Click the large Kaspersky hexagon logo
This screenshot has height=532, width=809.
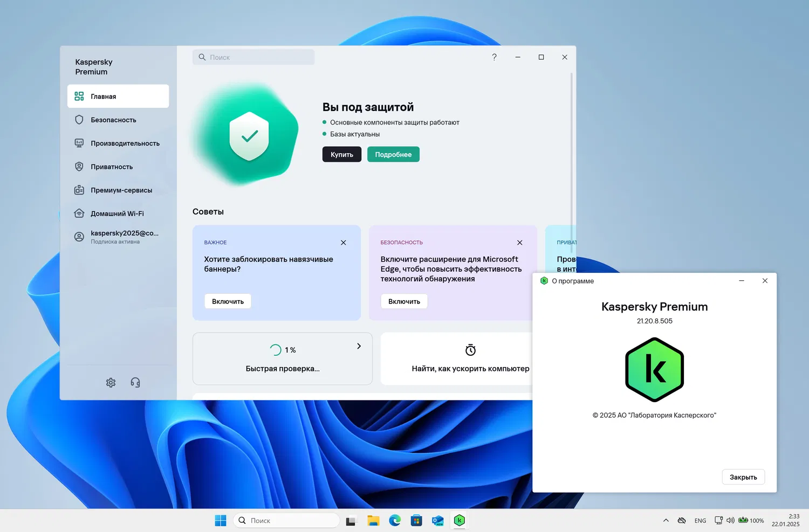point(655,370)
